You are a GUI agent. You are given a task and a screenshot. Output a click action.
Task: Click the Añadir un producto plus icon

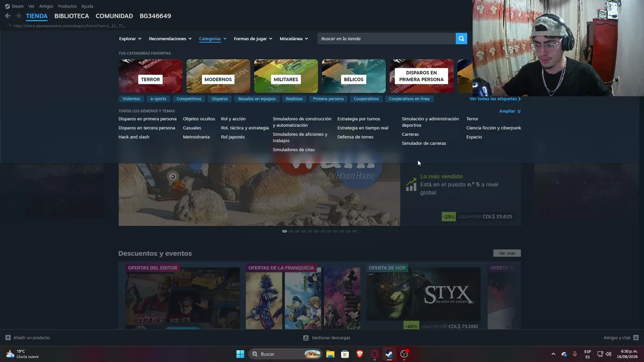click(x=8, y=338)
